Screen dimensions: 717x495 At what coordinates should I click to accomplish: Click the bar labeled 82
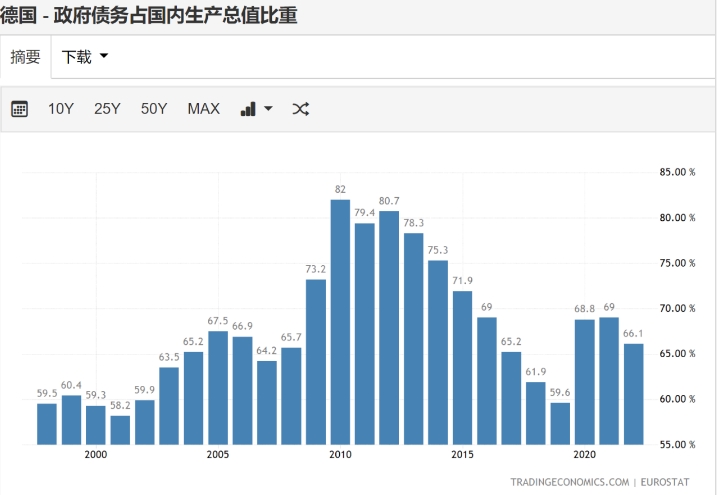tap(340, 322)
